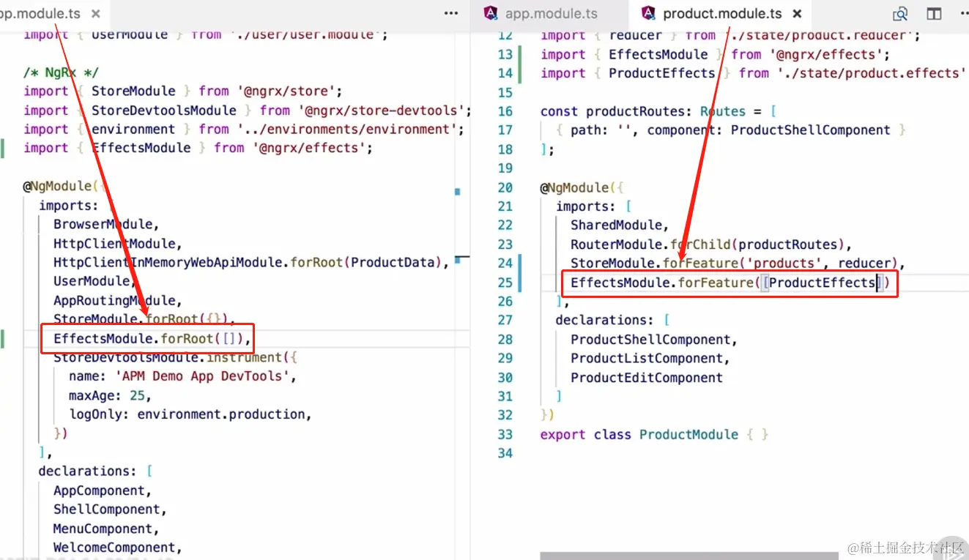Click the horizontal scrollbar under product.module.ts
Image resolution: width=969 pixels, height=560 pixels.
pyautogui.click(x=689, y=556)
